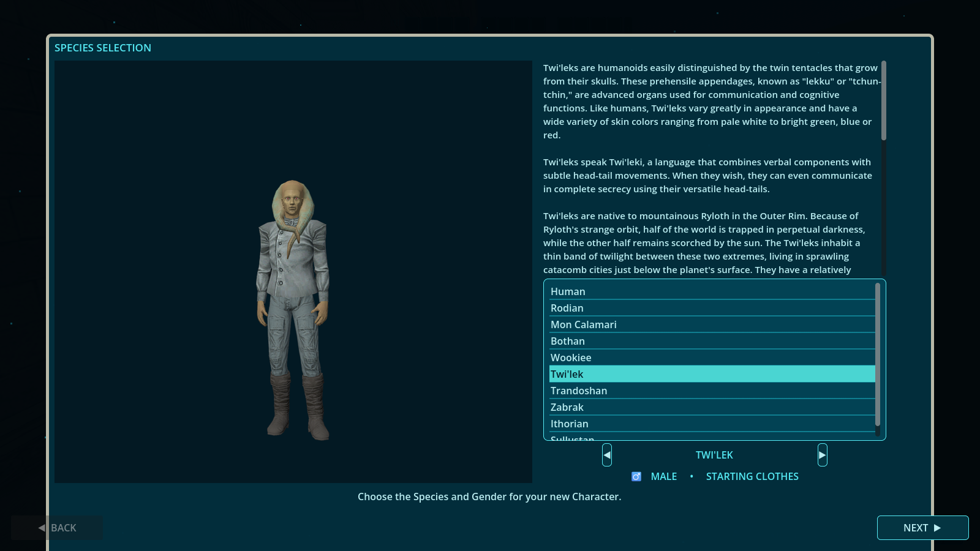Click the NEXT button
Screen dimensions: 980x551
(922, 528)
